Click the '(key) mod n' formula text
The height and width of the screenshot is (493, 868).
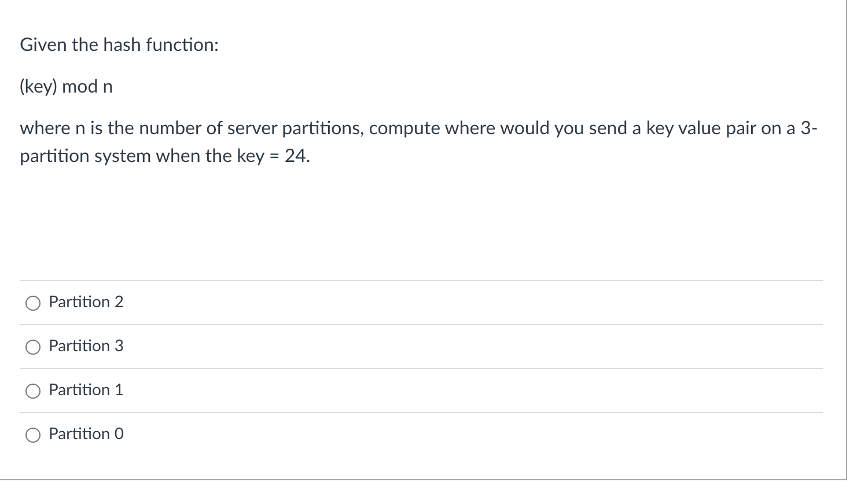(x=66, y=87)
